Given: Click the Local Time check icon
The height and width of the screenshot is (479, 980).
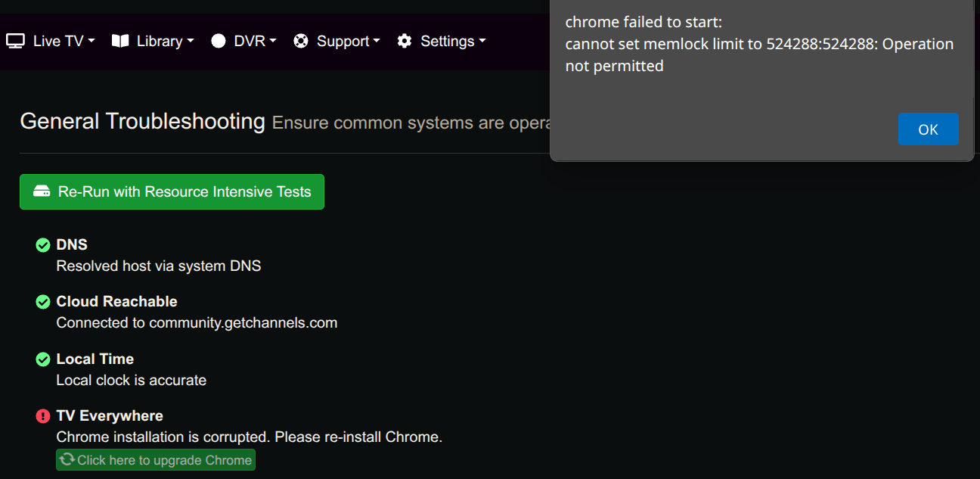Looking at the screenshot, I should 43,359.
